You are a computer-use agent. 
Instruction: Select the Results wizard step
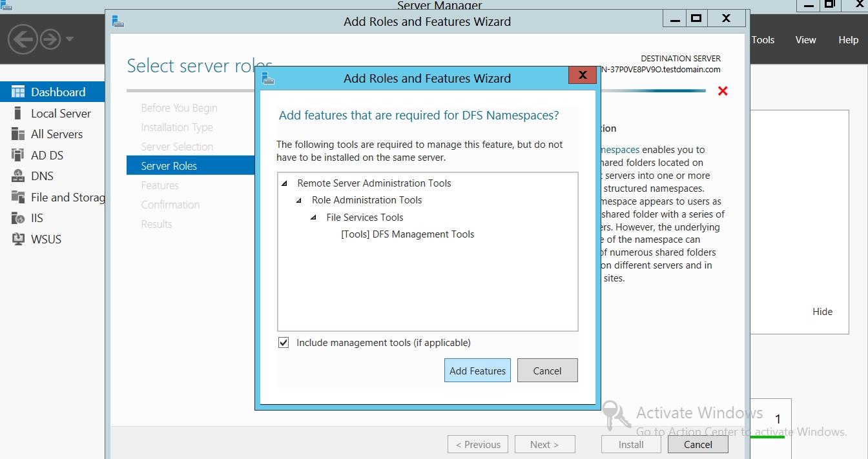[156, 224]
